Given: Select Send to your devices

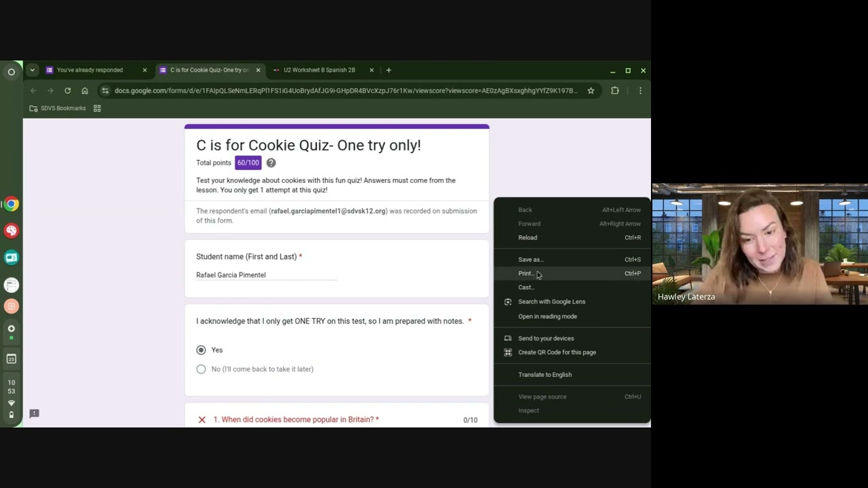Looking at the screenshot, I should (x=572, y=338).
